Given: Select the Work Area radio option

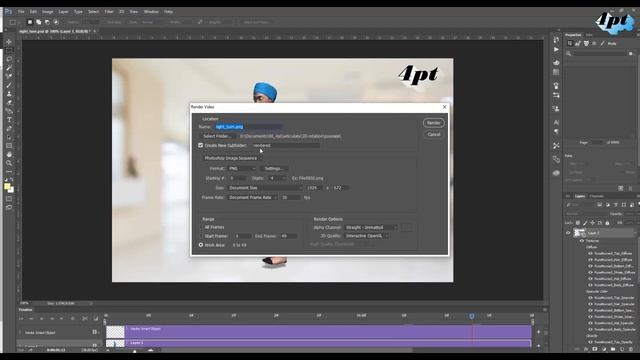Looking at the screenshot, I should coord(201,245).
